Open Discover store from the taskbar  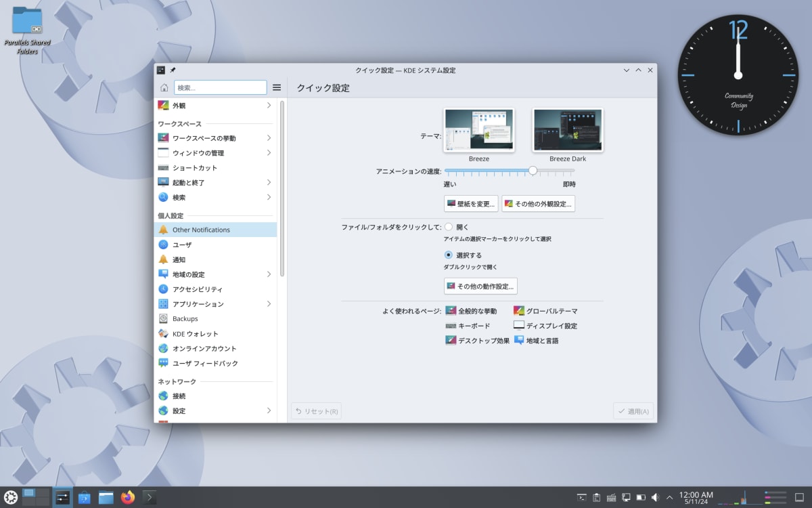tap(85, 497)
